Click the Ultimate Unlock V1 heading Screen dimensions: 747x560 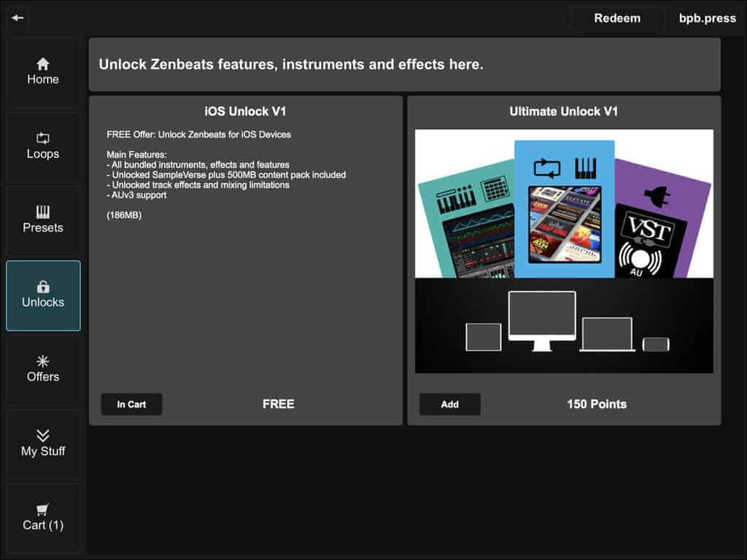pos(563,112)
